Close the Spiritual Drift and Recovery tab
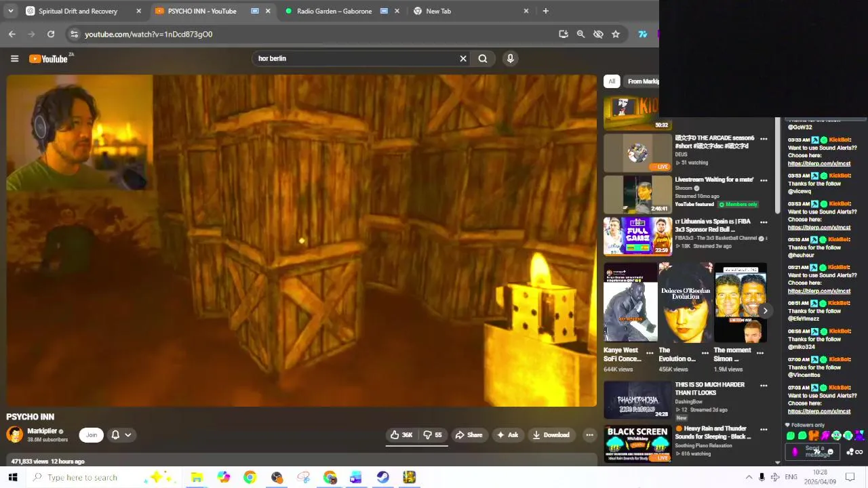 tap(139, 11)
